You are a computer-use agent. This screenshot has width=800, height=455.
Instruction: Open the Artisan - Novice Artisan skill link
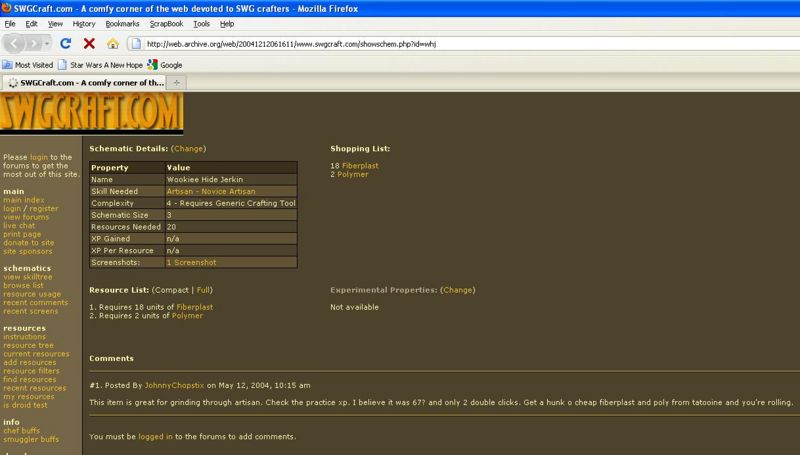pyautogui.click(x=211, y=191)
